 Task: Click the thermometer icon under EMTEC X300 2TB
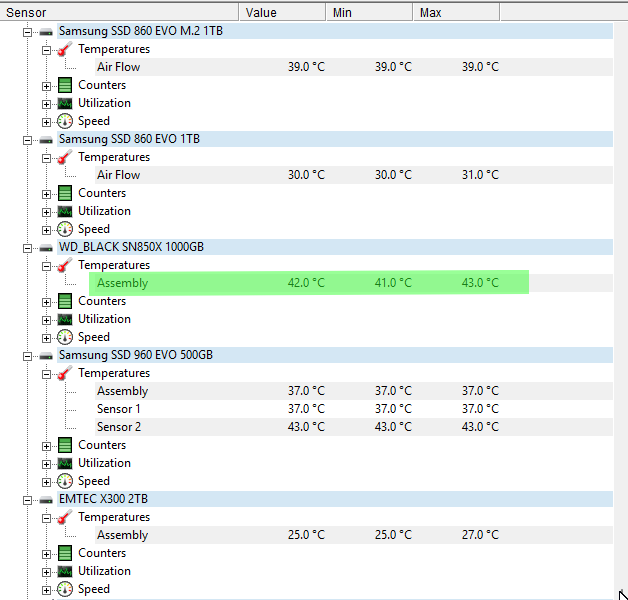pos(64,517)
